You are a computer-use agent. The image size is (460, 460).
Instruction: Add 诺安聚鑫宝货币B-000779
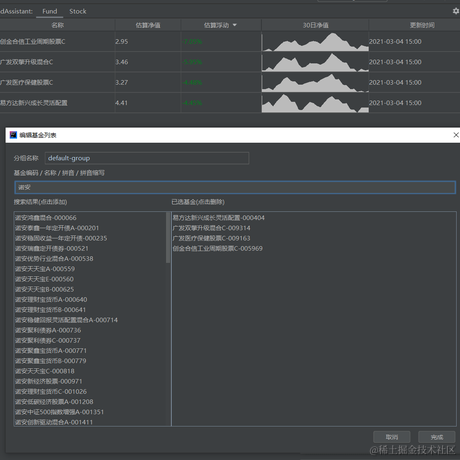pyautogui.click(x=51, y=361)
